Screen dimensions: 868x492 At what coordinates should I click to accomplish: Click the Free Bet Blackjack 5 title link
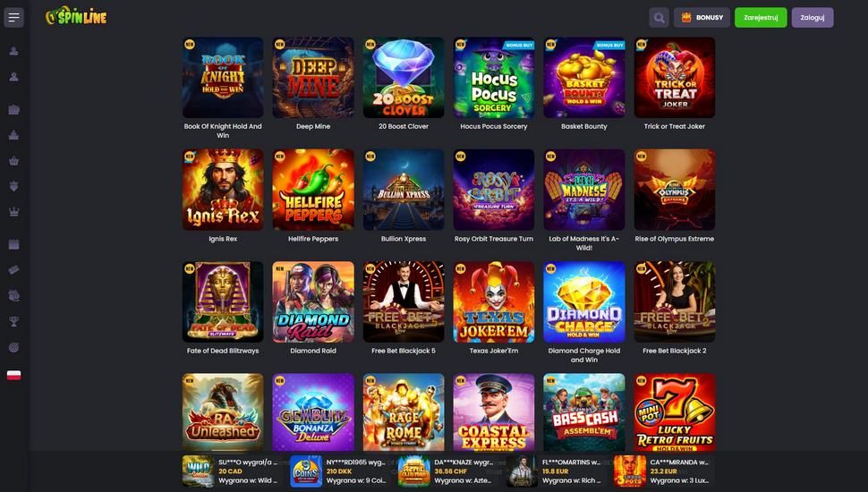click(403, 351)
